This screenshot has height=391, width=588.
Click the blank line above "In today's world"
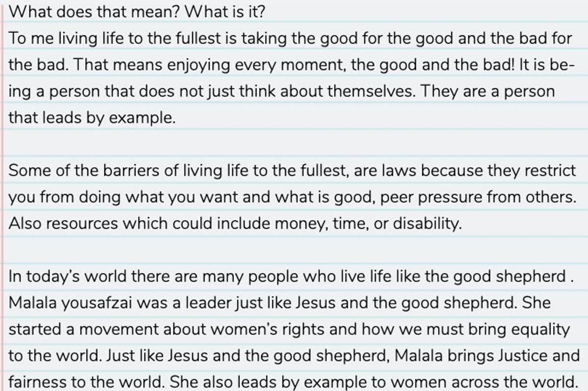pos(294,250)
